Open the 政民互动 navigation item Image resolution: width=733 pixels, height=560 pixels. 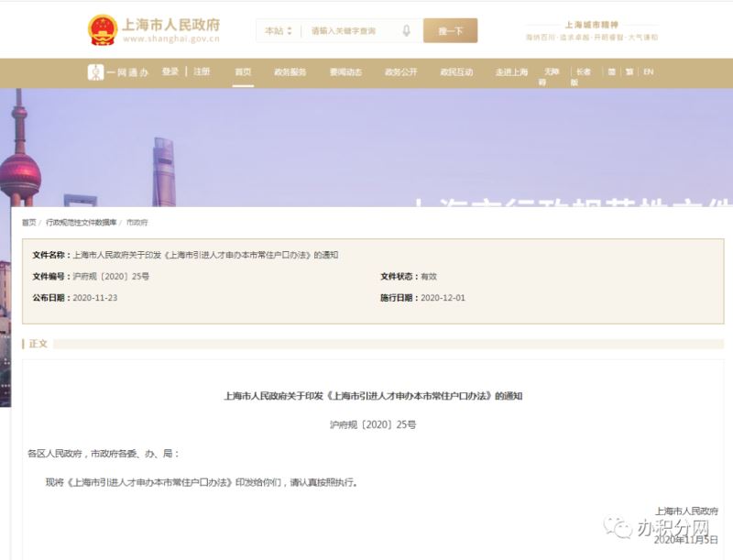click(456, 71)
